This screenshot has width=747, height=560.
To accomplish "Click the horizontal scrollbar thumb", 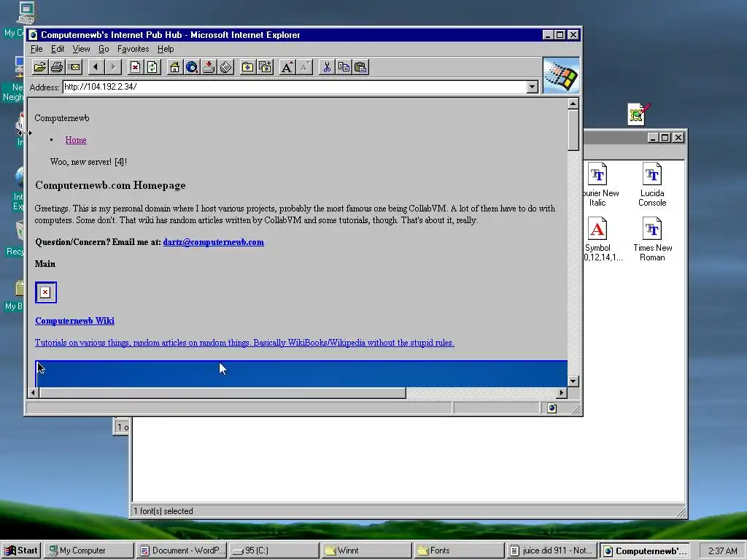I will (222, 393).
